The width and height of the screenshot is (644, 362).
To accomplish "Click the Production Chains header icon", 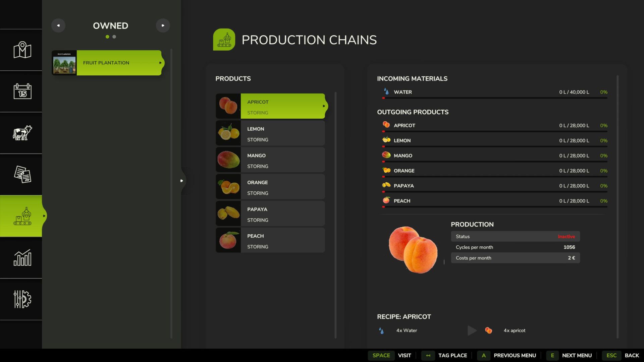I will click(x=224, y=40).
